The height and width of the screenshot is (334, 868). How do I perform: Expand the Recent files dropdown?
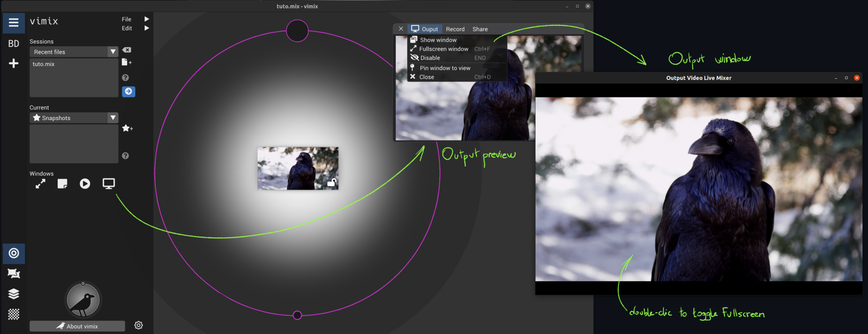point(113,52)
